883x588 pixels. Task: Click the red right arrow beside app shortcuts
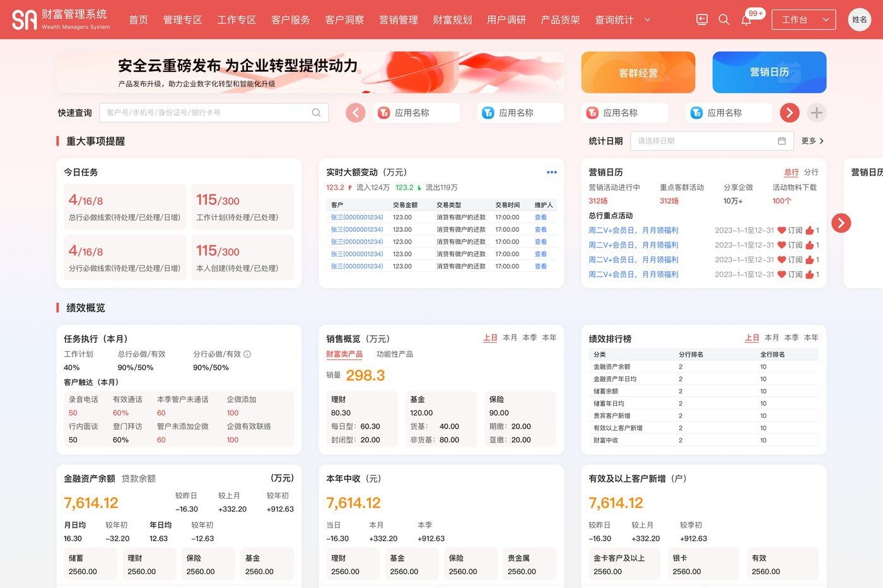[x=790, y=113]
